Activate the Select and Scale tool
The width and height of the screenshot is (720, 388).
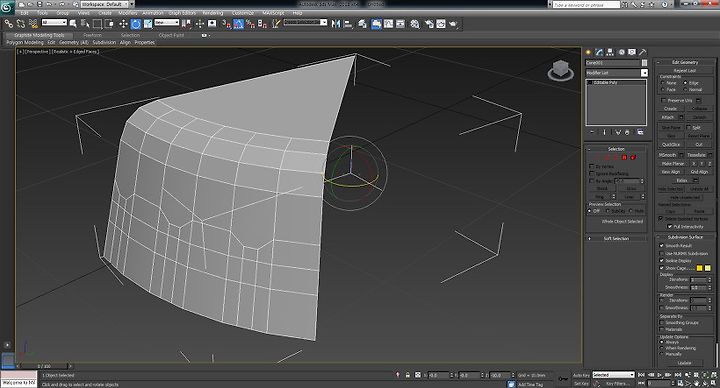coord(148,23)
